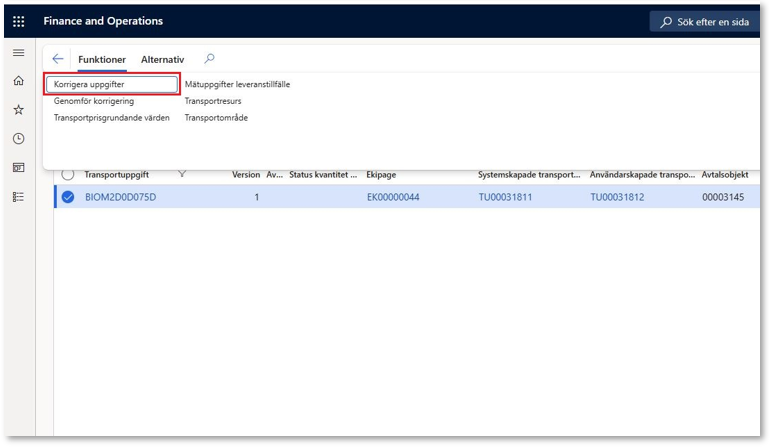Open Favorites star in the sidebar
772x447 pixels.
point(18,109)
